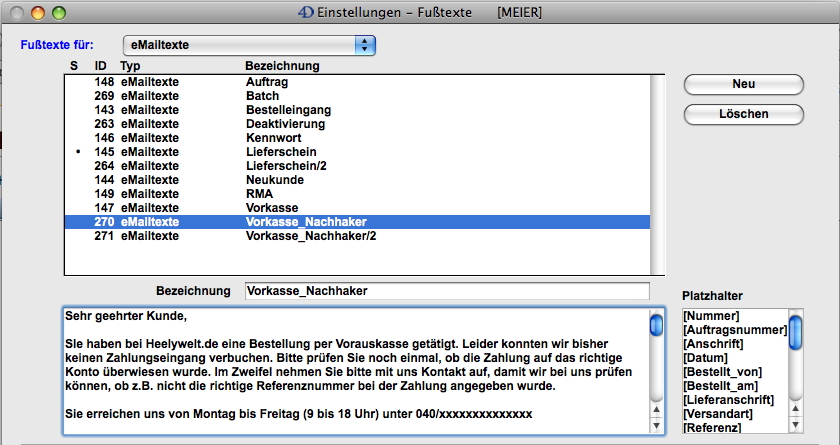Click the email text area scrollbar thumb
Image resolution: width=840 pixels, height=445 pixels.
click(x=656, y=325)
